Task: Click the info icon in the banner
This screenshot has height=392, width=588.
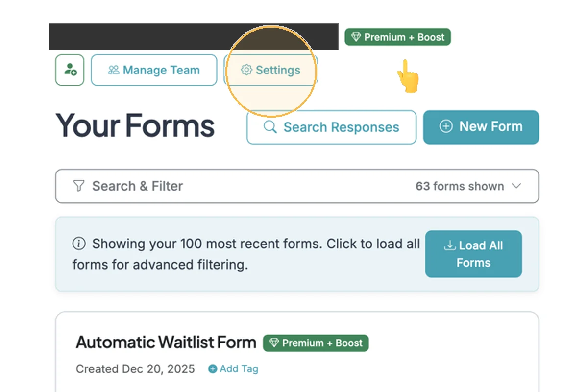Action: [x=78, y=244]
